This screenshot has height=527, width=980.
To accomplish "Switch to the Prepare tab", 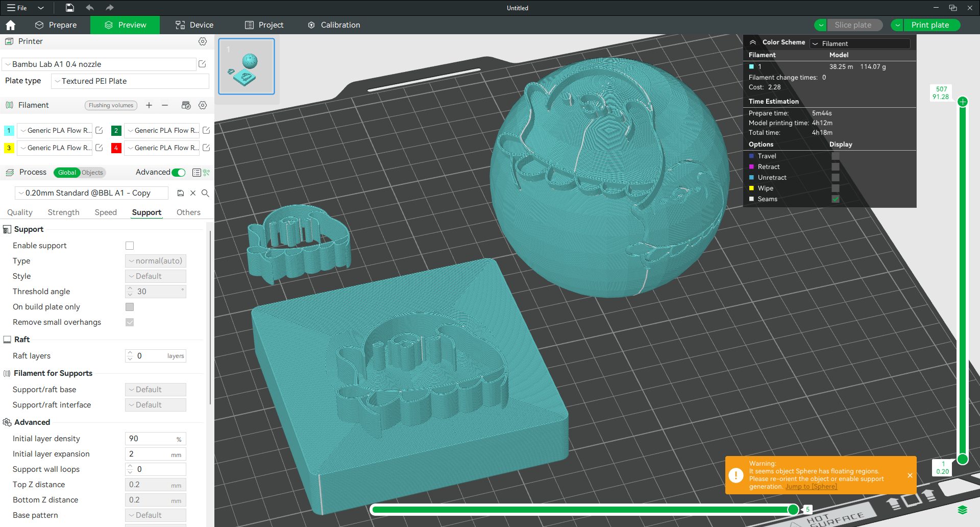I will click(x=56, y=25).
